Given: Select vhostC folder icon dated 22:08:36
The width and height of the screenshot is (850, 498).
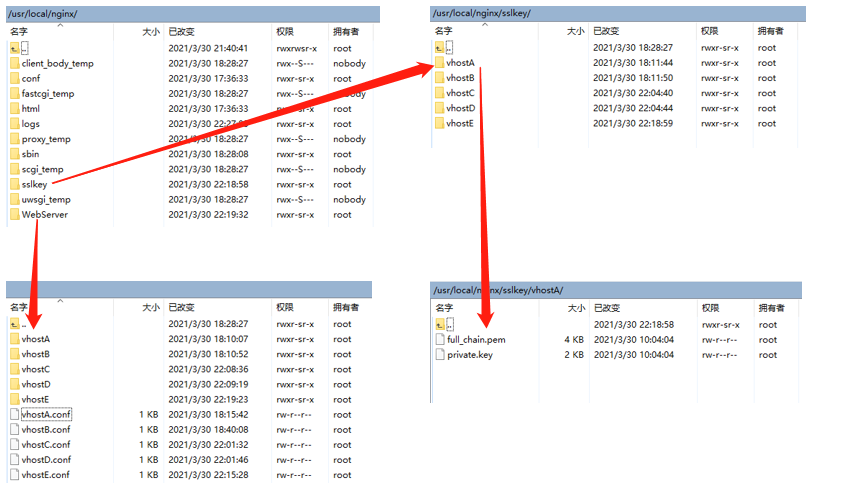Looking at the screenshot, I should [x=15, y=370].
